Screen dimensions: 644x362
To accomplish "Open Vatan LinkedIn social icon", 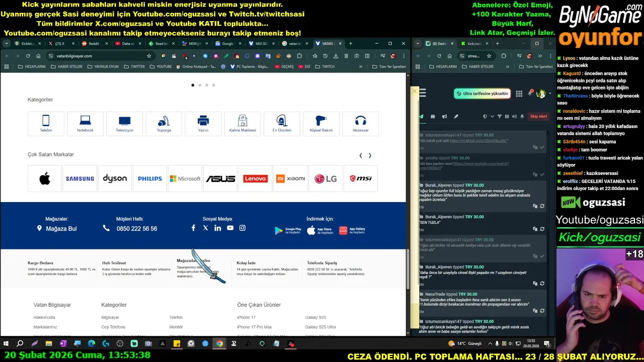I will point(217,228).
